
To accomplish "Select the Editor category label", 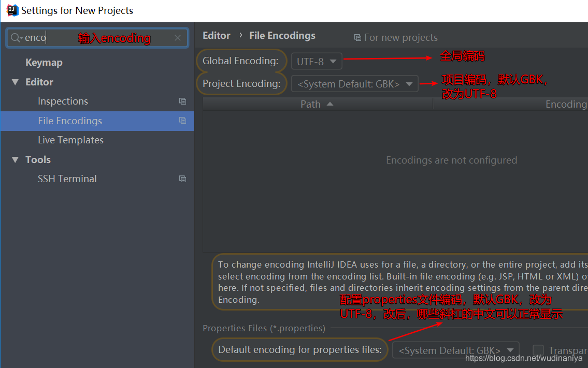I will click(39, 82).
